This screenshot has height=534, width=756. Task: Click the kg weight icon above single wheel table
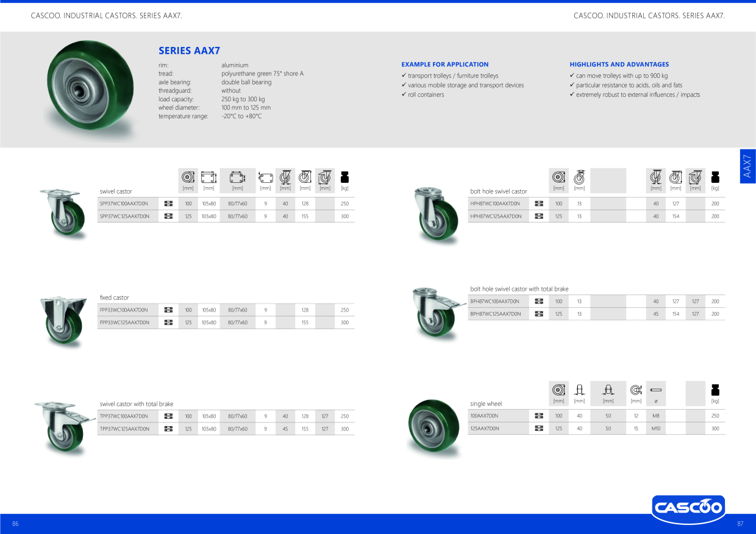(x=715, y=390)
